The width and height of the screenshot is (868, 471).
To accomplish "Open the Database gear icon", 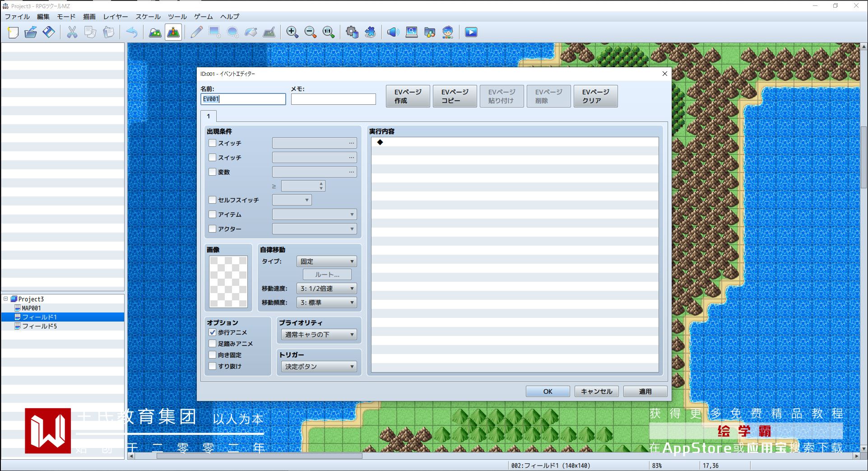I will 352,32.
